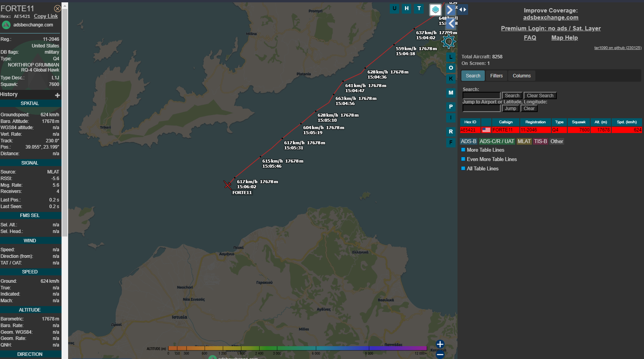Toggle the I map option button
The height and width of the screenshot is (359, 644).
[x=451, y=117]
